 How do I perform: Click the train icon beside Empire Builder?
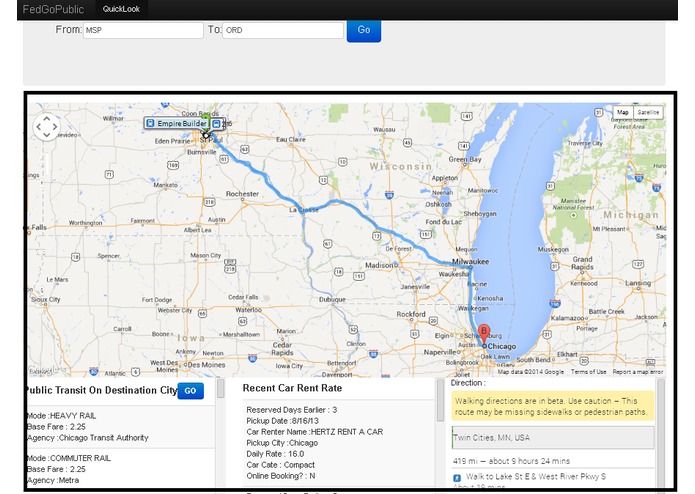coord(150,123)
